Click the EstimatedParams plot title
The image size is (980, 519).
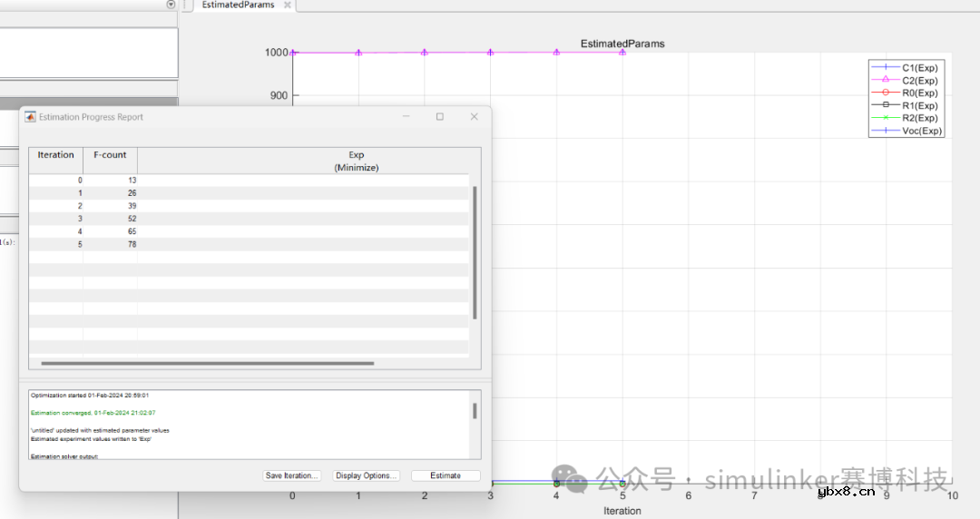tap(622, 44)
